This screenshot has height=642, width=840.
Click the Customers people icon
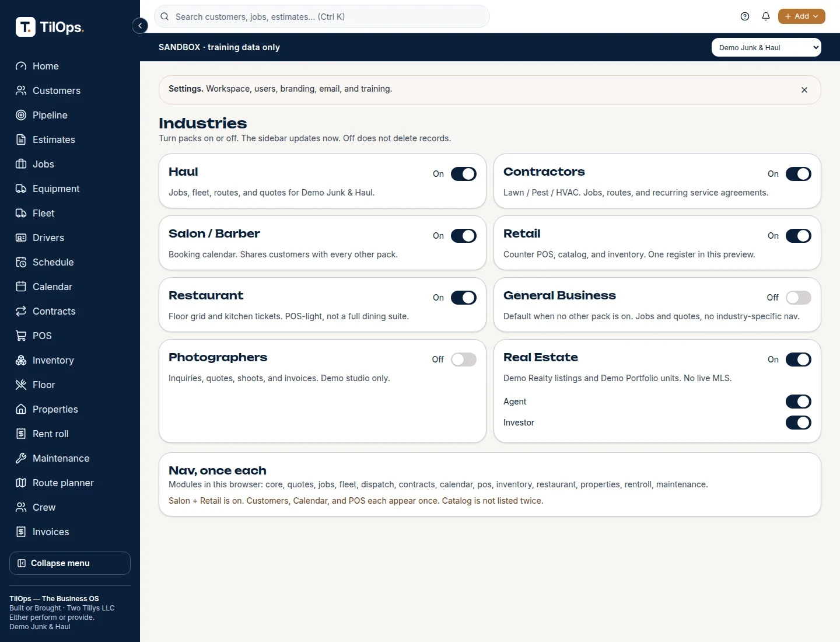21,90
